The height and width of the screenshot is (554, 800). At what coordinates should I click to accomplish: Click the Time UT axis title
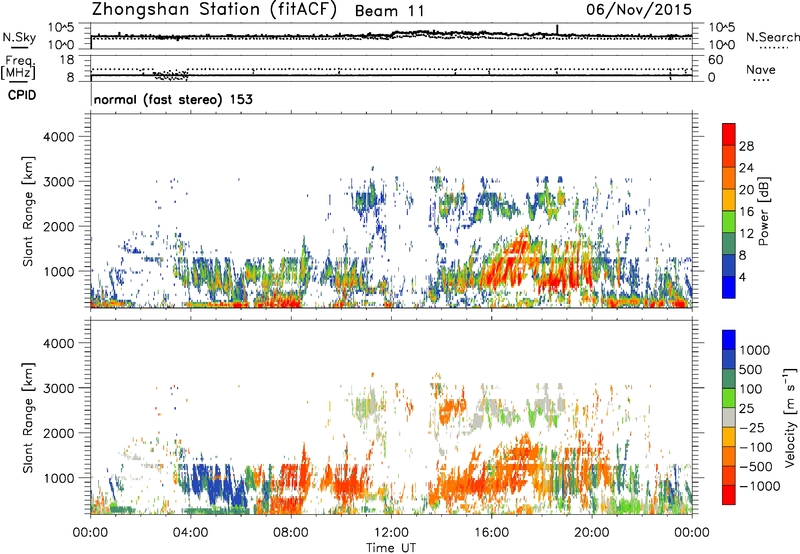[x=391, y=548]
